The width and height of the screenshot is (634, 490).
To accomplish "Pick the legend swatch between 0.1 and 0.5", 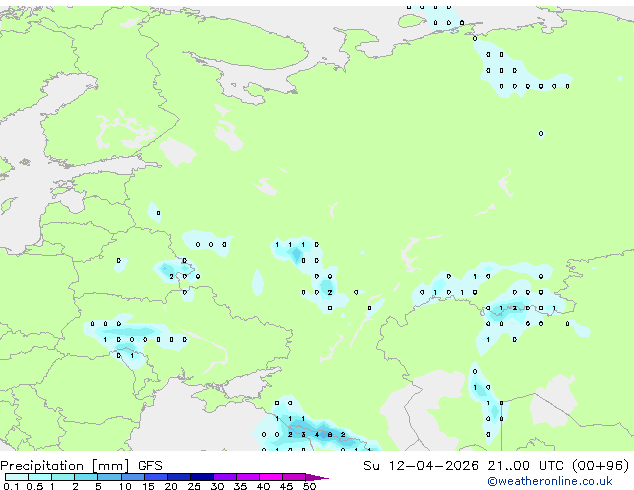I will [17, 477].
